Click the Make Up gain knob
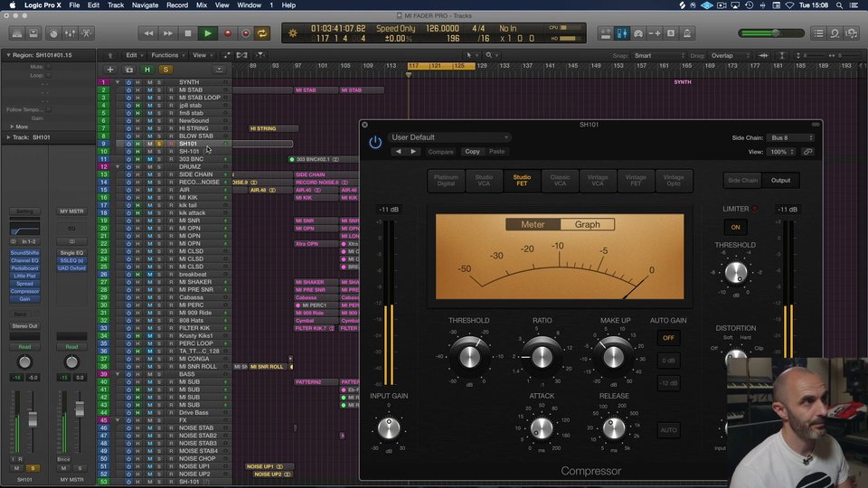This screenshot has height=488, width=868. coord(613,357)
